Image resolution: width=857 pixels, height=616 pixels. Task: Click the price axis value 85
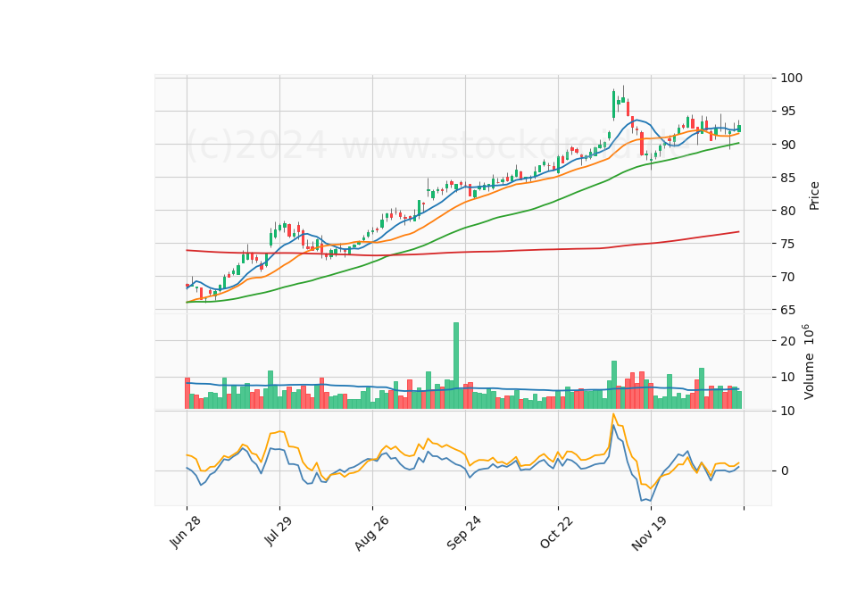click(x=788, y=178)
